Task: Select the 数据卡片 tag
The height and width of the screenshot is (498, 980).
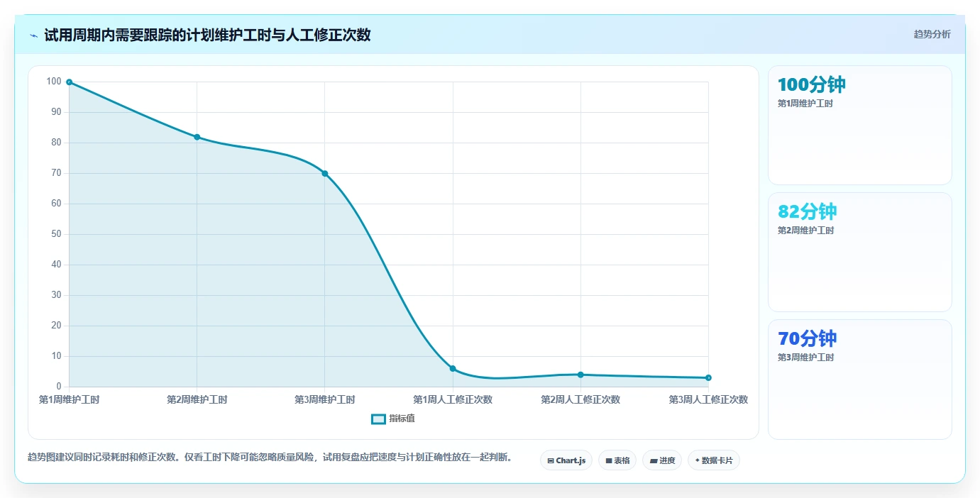Action: (x=714, y=460)
